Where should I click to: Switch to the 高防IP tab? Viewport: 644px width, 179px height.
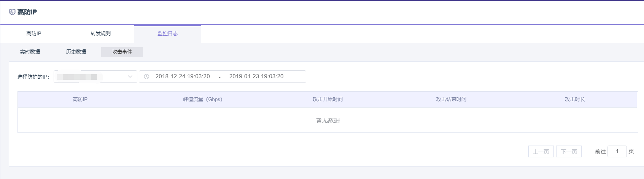coord(34,33)
